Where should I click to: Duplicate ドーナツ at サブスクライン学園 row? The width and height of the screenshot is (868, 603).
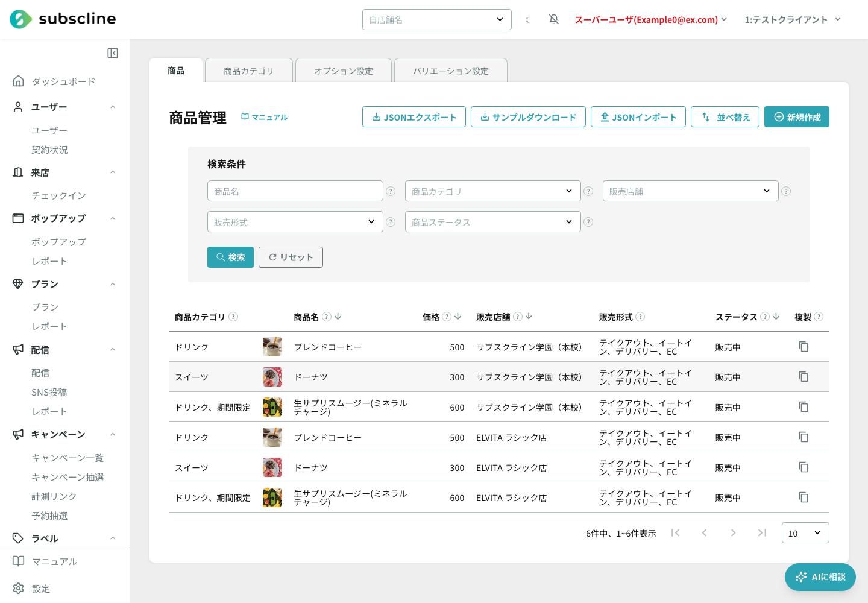tap(804, 377)
